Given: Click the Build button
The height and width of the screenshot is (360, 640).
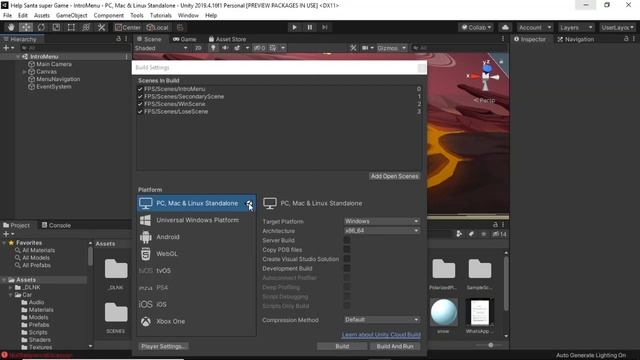Looking at the screenshot, I should click(x=342, y=347).
